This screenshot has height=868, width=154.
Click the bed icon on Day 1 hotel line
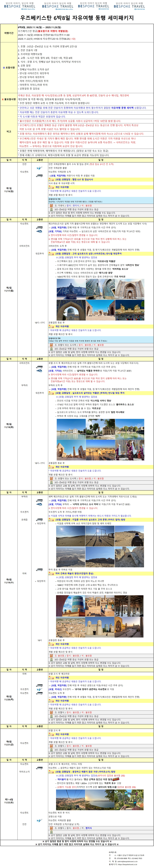coord(51,209)
